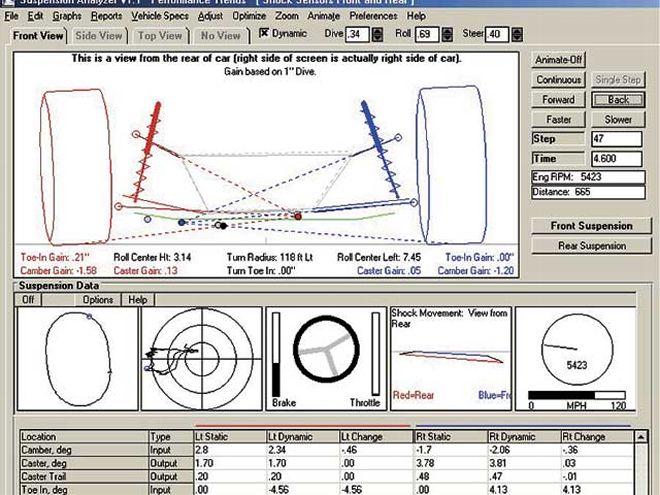Click the Animate-Off button
Image resolution: width=660 pixels, height=495 pixels.
558,60
